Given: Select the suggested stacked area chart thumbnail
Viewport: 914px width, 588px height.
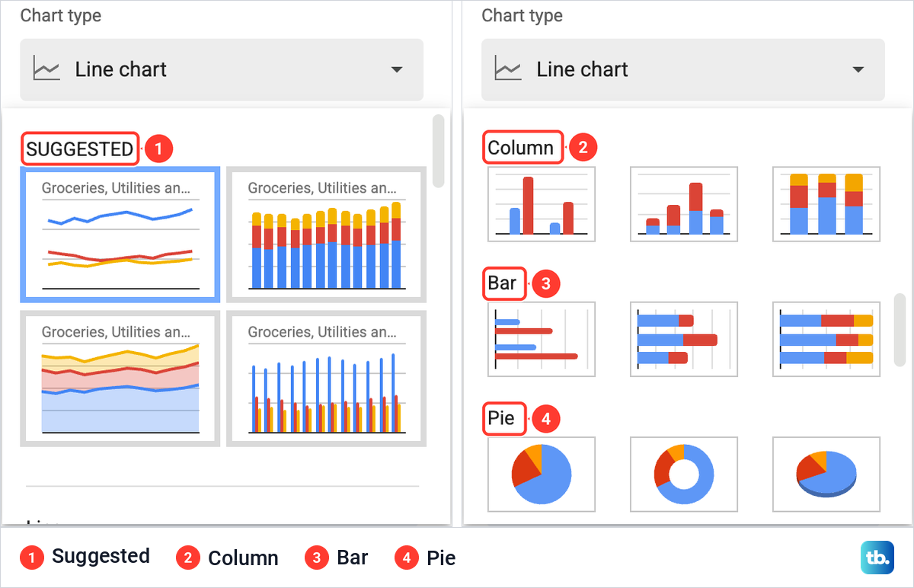Looking at the screenshot, I should (121, 379).
